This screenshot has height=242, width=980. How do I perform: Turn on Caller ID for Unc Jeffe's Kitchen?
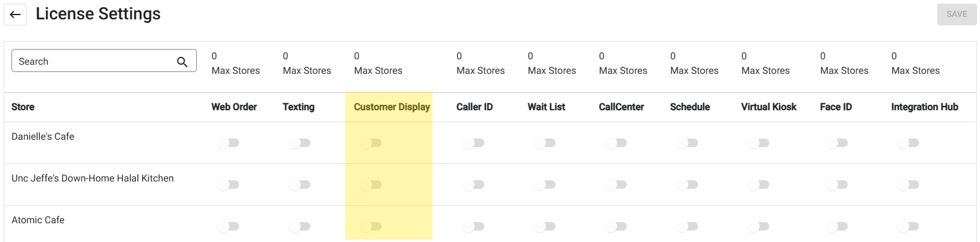tap(474, 185)
